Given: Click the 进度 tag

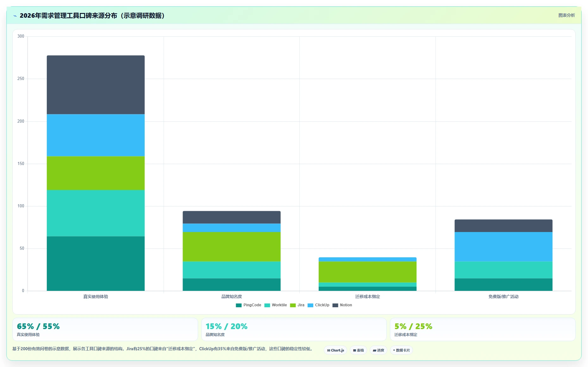Looking at the screenshot, I should 378,350.
